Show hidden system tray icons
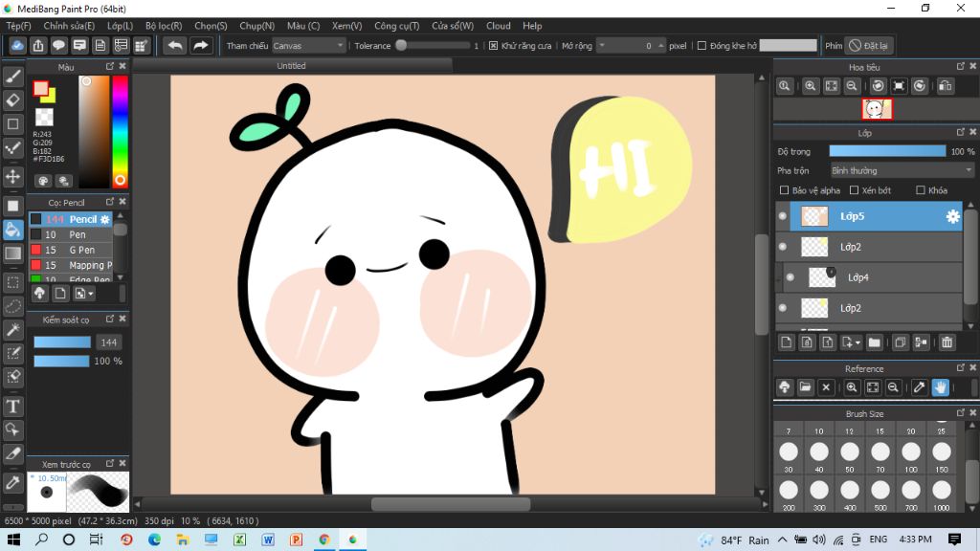The height and width of the screenshot is (551, 980). point(783,540)
